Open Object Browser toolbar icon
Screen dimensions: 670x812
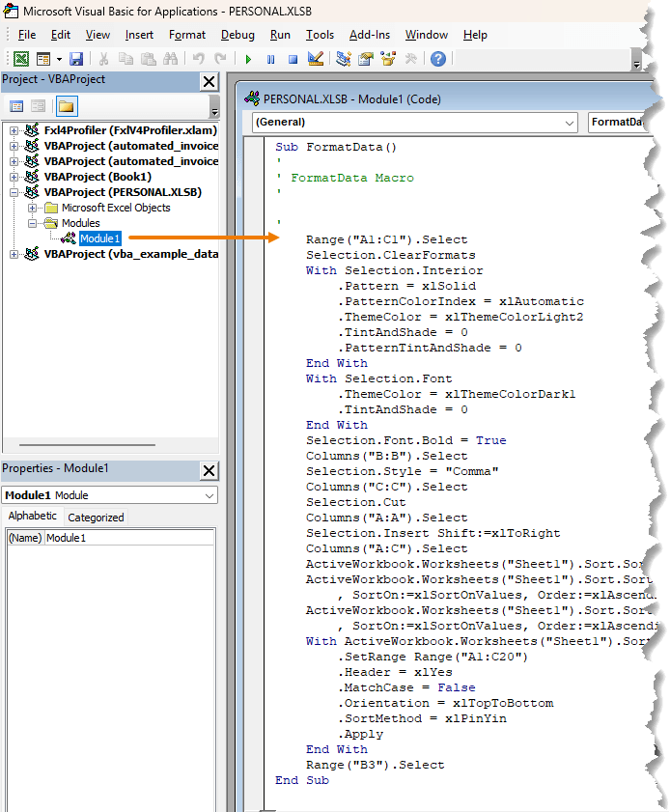pos(388,59)
